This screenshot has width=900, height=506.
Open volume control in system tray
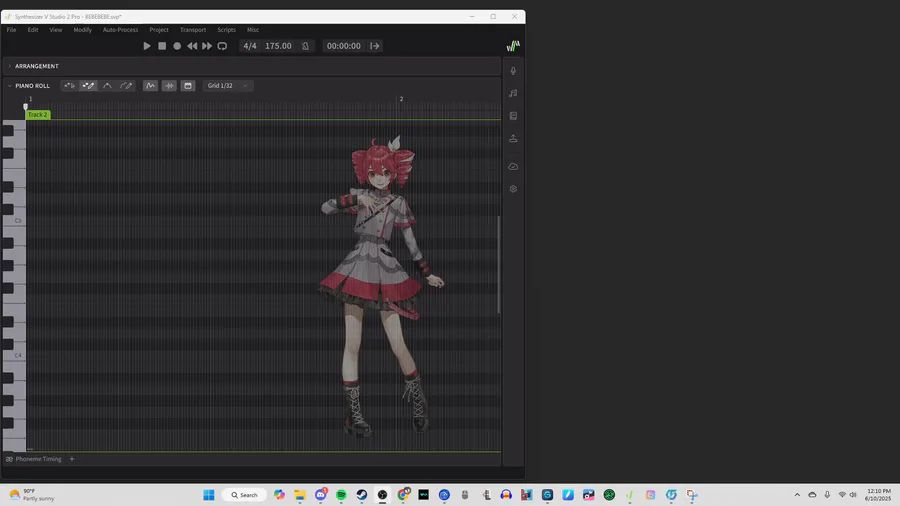point(853,495)
